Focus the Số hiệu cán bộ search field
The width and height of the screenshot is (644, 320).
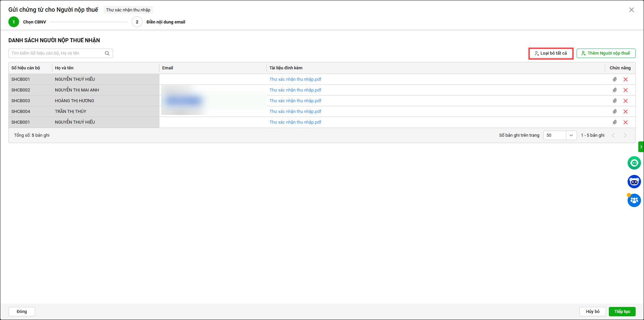click(57, 53)
